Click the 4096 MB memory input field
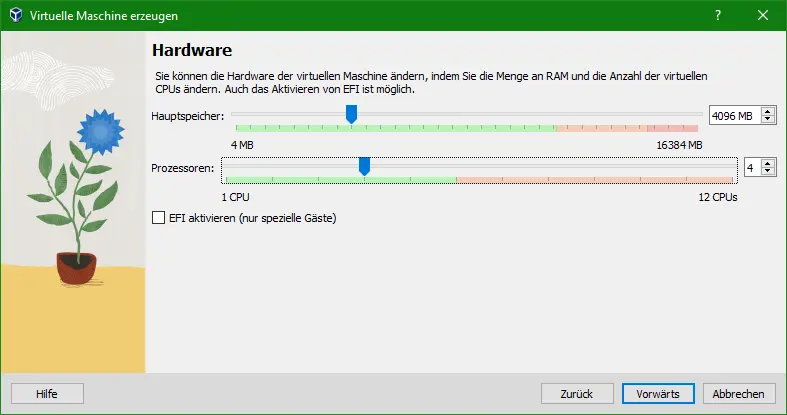Viewport: 787px width, 415px height. click(x=735, y=116)
